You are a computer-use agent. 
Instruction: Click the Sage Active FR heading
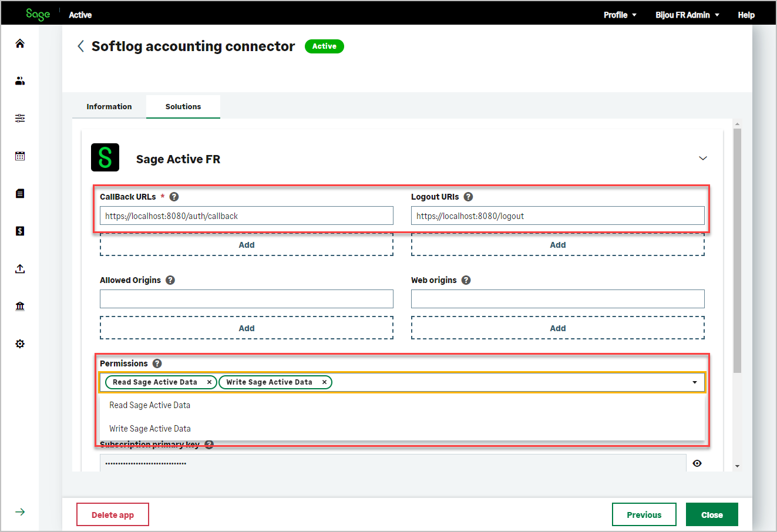pos(178,159)
